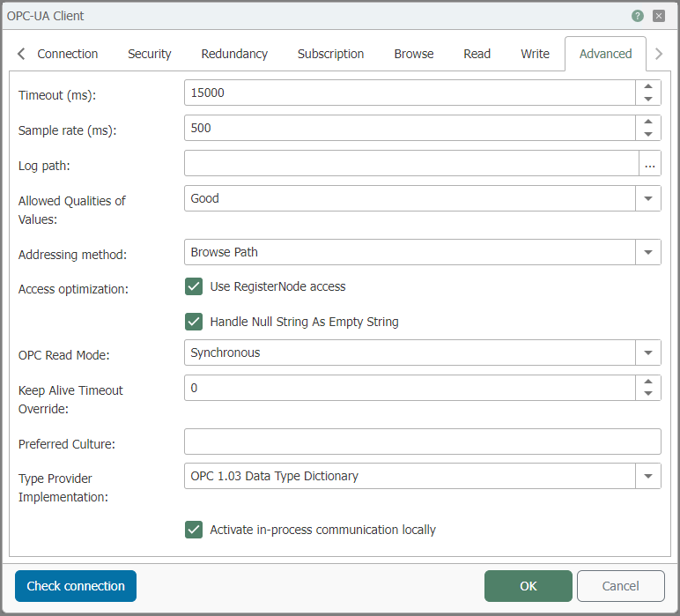Image resolution: width=680 pixels, height=616 pixels.
Task: Click the Preferred Culture text field
Action: (422, 442)
